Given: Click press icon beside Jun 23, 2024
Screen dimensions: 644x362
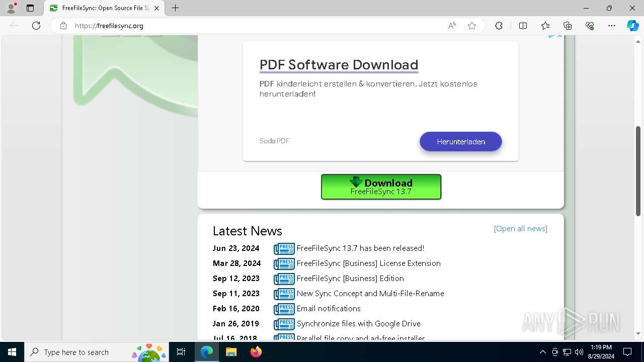Looking at the screenshot, I should pyautogui.click(x=284, y=249).
